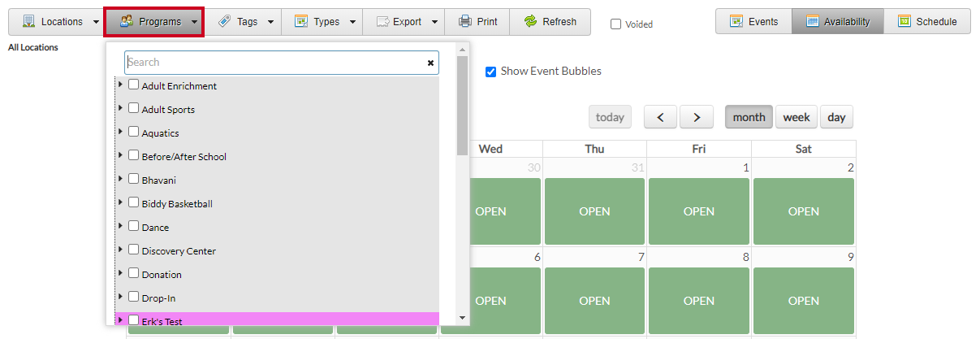Check the Voided checkbox

point(616,24)
